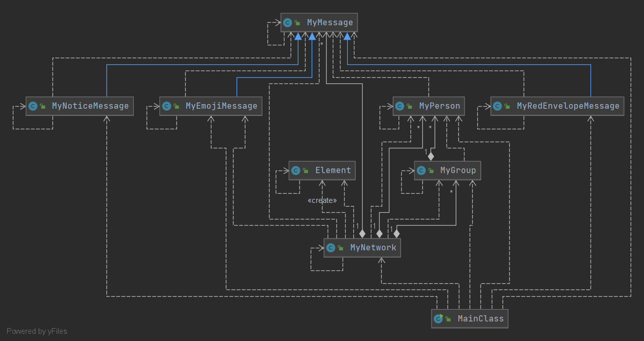
Task: Click the green lock icon in MyNetwork node
Action: pyautogui.click(x=340, y=248)
